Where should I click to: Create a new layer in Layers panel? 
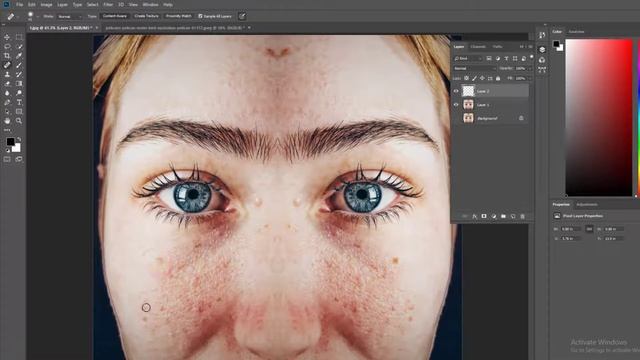[x=513, y=216]
